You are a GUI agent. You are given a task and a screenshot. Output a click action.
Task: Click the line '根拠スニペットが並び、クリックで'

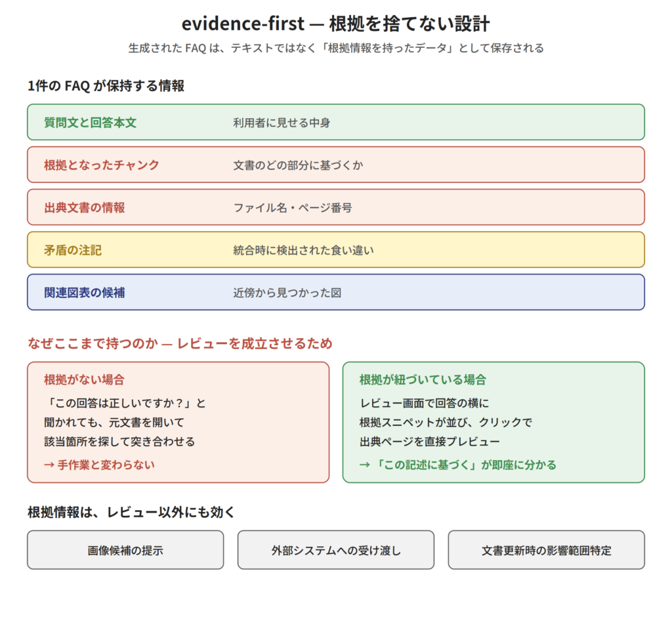pyautogui.click(x=446, y=422)
